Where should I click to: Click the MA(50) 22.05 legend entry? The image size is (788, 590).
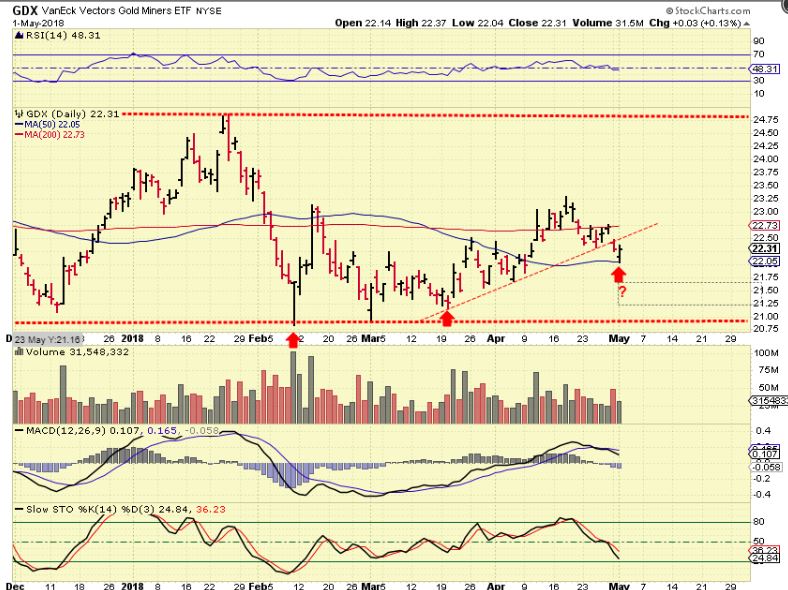[x=47, y=124]
